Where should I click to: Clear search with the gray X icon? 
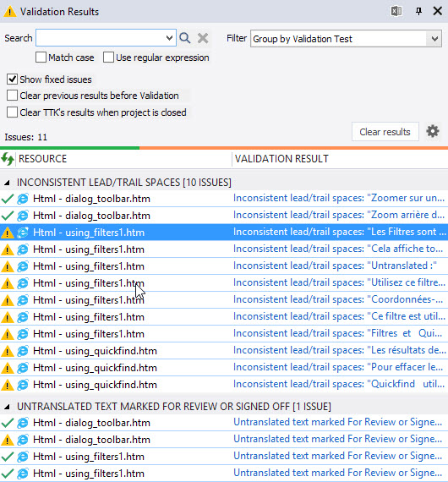tap(203, 38)
